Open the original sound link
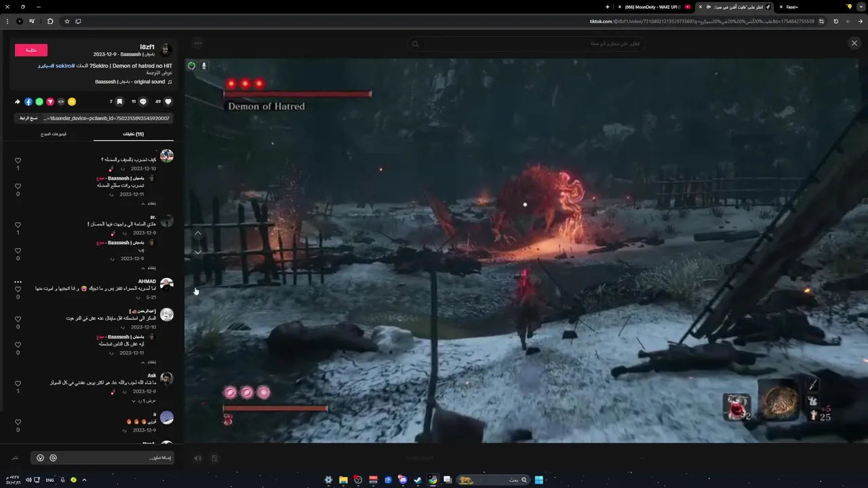The width and height of the screenshot is (868, 488). click(x=134, y=82)
